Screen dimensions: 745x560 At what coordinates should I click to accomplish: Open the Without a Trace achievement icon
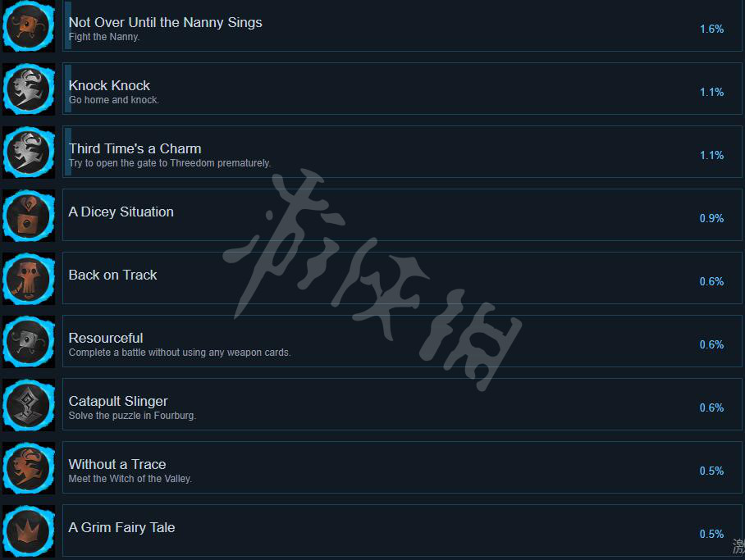point(29,468)
